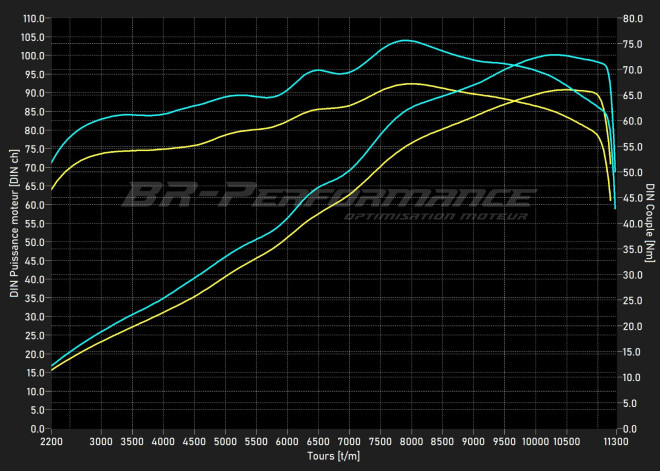Select the 5500 rpm x-axis label
The height and width of the screenshot is (471, 660).
click(256, 441)
